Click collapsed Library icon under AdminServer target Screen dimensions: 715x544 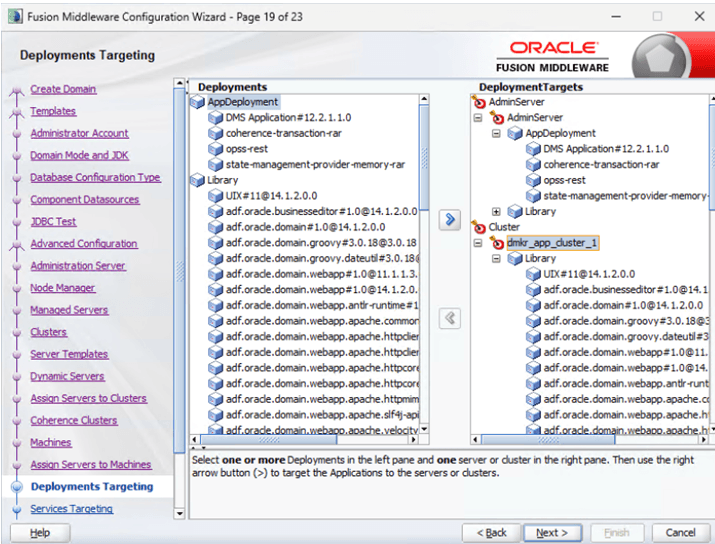(x=515, y=212)
